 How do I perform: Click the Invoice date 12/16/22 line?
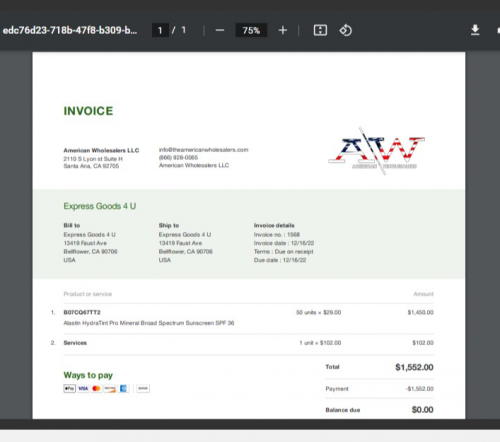284,243
